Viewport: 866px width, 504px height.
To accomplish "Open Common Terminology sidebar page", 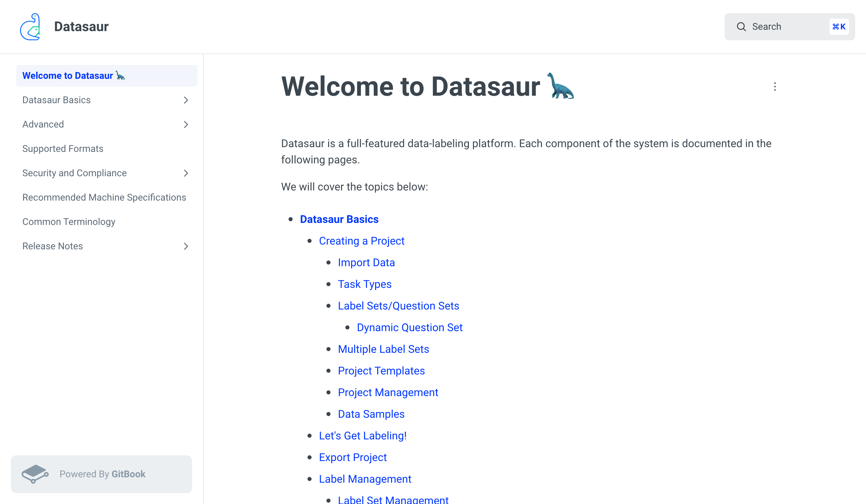I will [107, 222].
